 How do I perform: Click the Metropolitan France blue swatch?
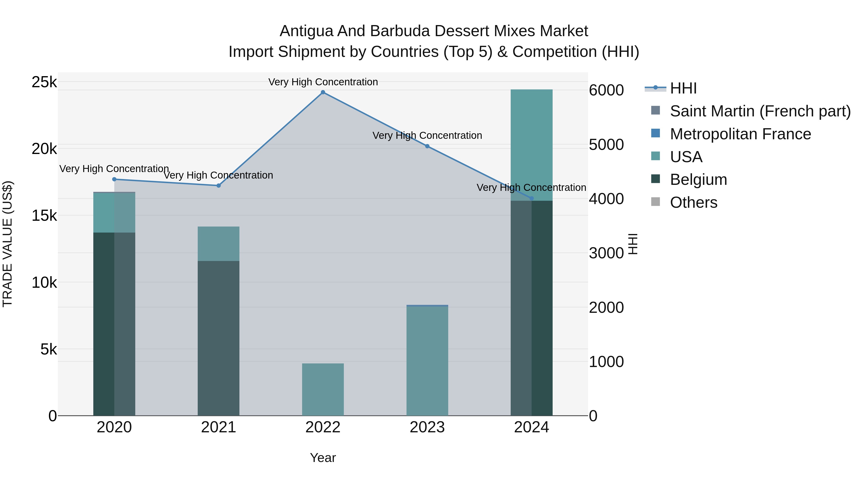(656, 133)
